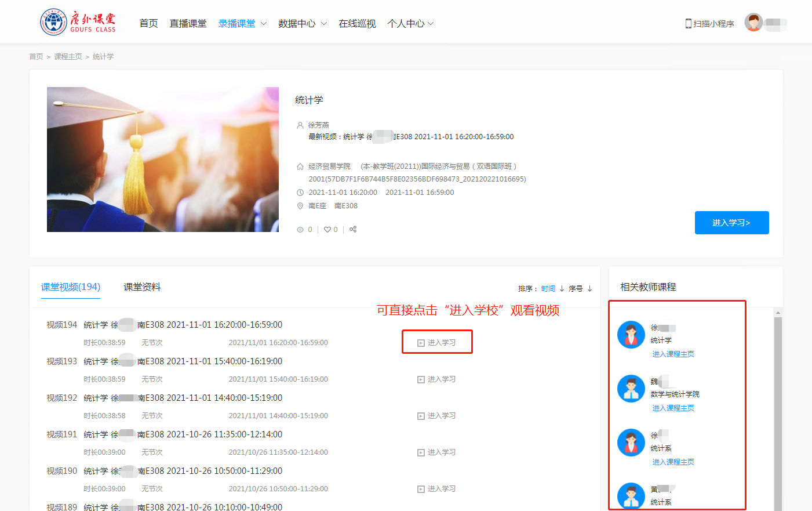Sort videos by 时间
This screenshot has height=511, width=812.
pos(548,288)
